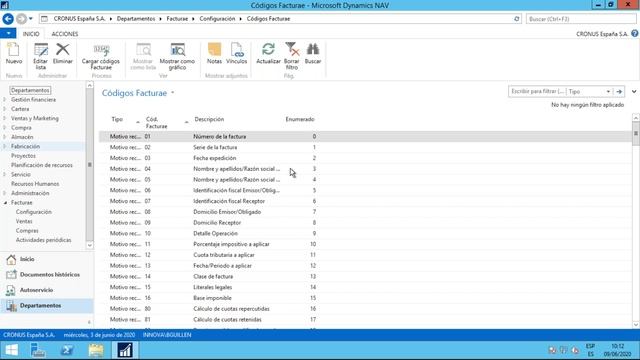The width and height of the screenshot is (640, 360).
Task: Open the Notas panel icon
Action: [x=214, y=53]
